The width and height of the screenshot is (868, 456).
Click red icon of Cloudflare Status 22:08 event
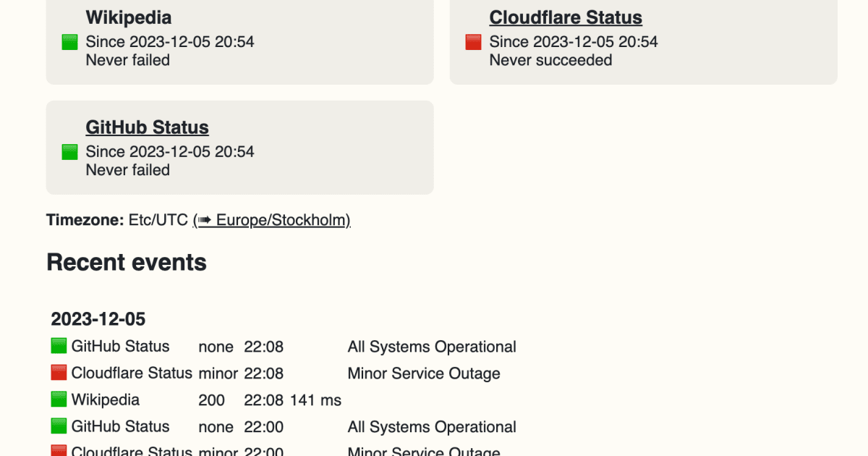tap(59, 373)
